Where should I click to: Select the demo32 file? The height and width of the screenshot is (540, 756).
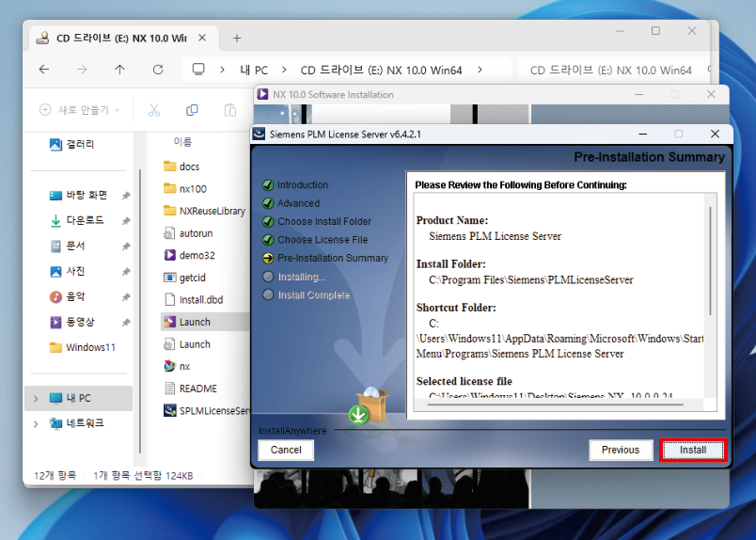(189, 255)
